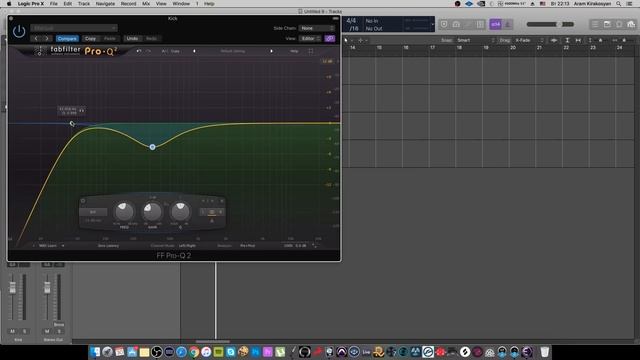Viewport: 640px width, 360px height.
Task: Open the Analyzer Pre+Post settings
Action: 248,246
